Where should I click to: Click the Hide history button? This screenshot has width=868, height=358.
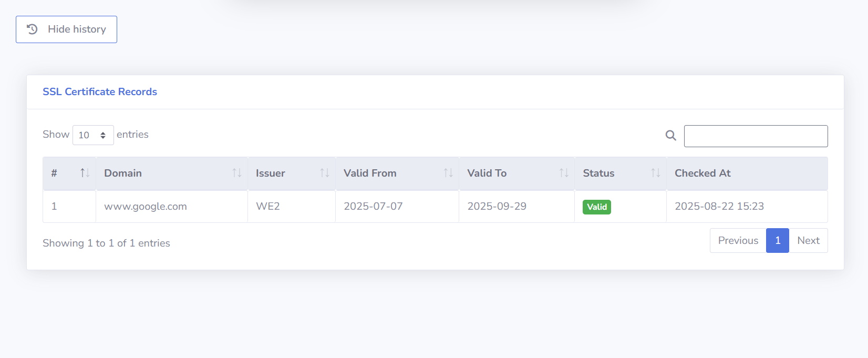(66, 29)
